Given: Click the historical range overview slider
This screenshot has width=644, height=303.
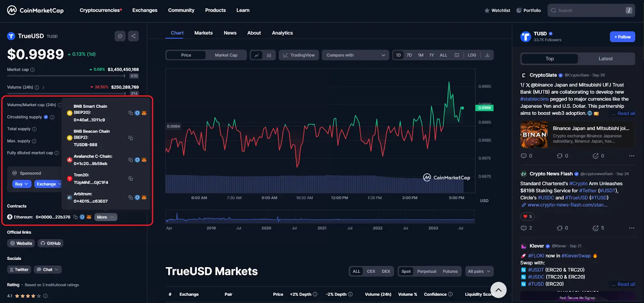Looking at the screenshot, I should (x=320, y=216).
